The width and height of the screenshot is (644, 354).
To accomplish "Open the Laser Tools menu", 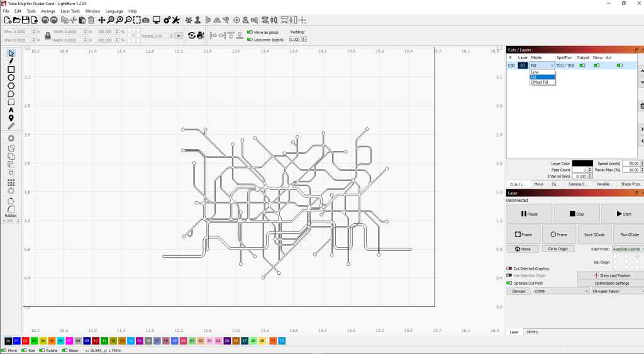I will [x=70, y=11].
